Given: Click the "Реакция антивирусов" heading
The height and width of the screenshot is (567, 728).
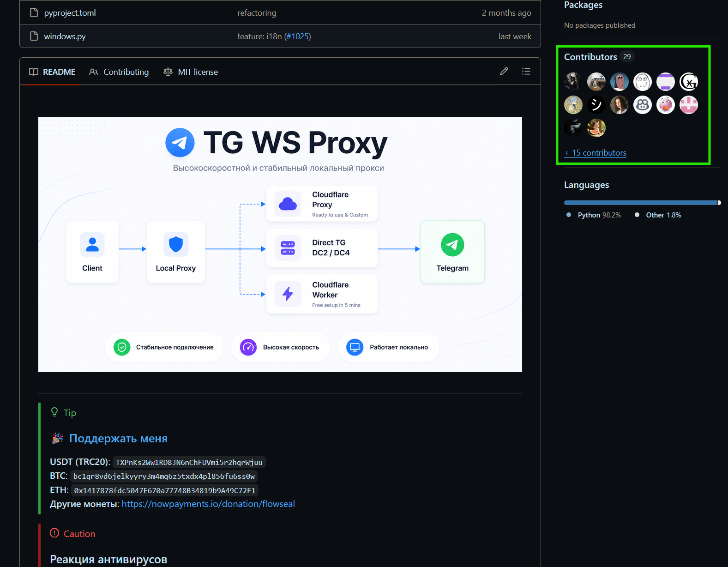Looking at the screenshot, I should pyautogui.click(x=108, y=559).
